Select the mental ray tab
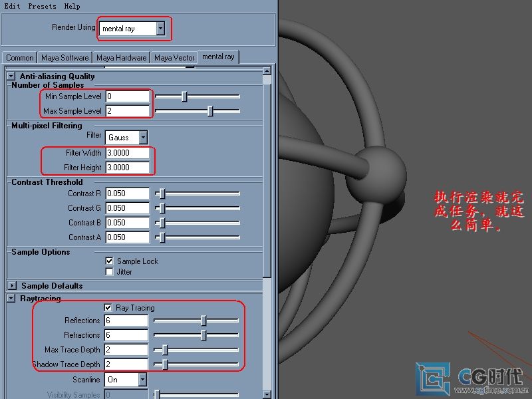 coord(219,57)
